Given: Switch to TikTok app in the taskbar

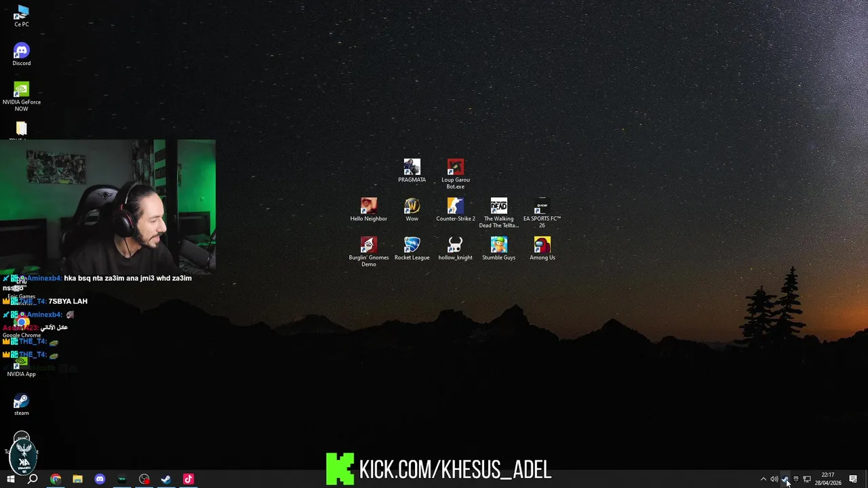Looking at the screenshot, I should click(x=189, y=479).
